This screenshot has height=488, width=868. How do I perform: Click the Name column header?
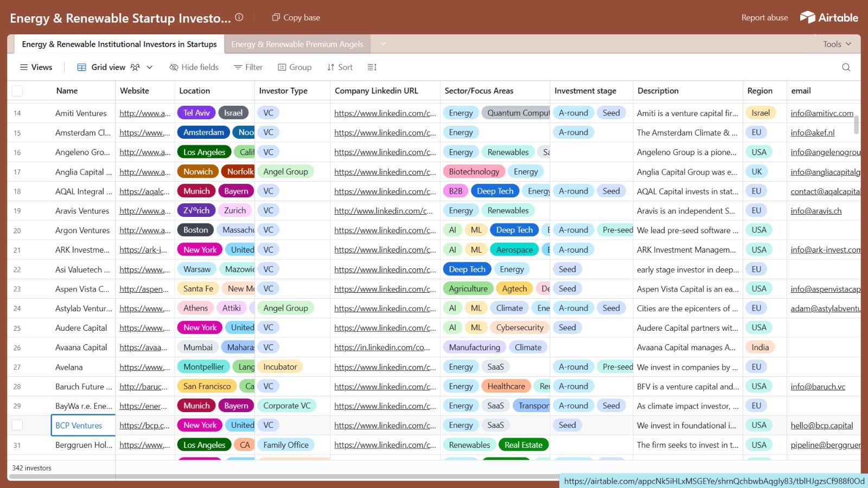[67, 91]
